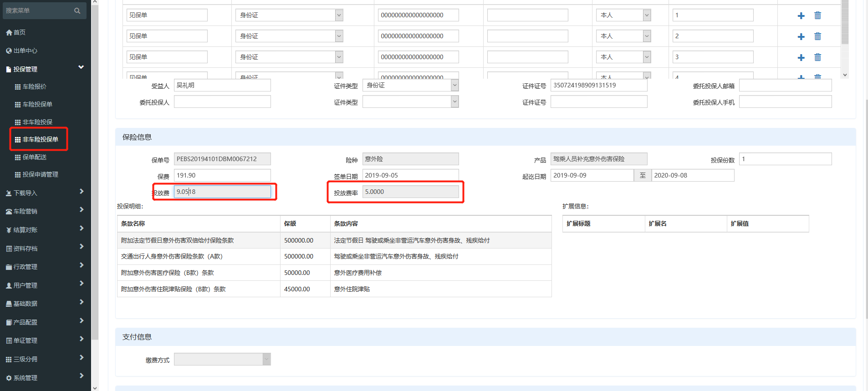Click the 意外医疗费用补偿 cell
The image size is (868, 391).
click(441, 273)
